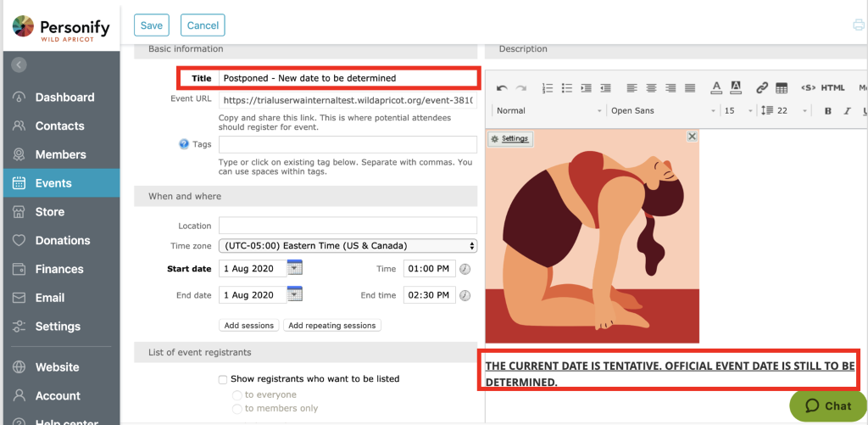The height and width of the screenshot is (425, 868).
Task: Open Donations in the sidebar
Action: point(61,240)
